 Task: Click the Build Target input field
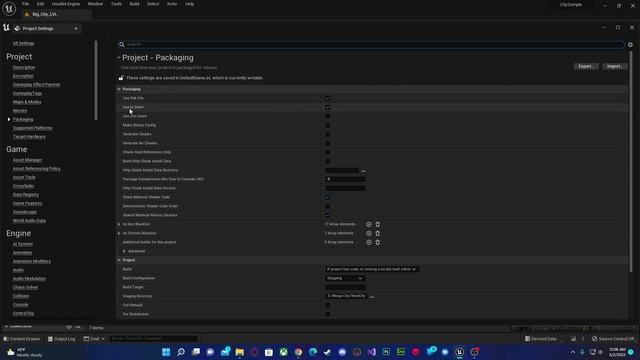(345, 287)
